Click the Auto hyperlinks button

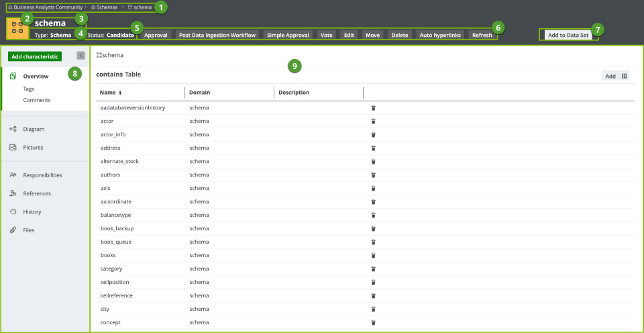coord(440,35)
